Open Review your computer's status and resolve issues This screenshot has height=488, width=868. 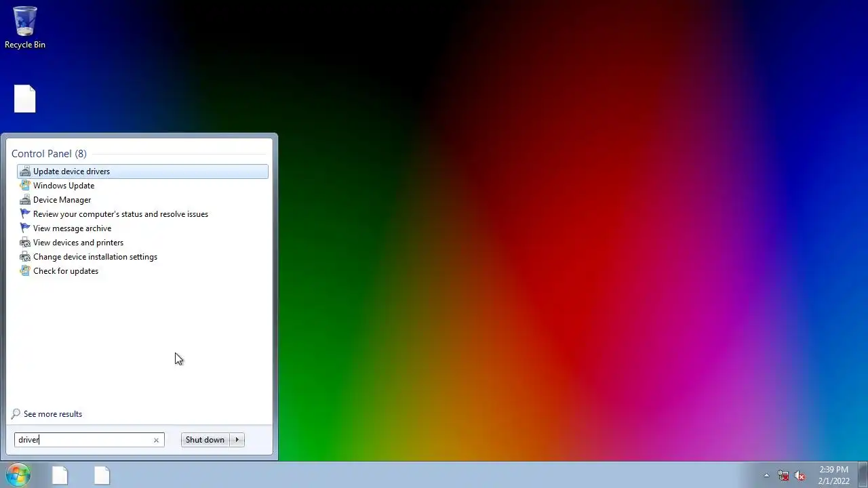point(142,214)
